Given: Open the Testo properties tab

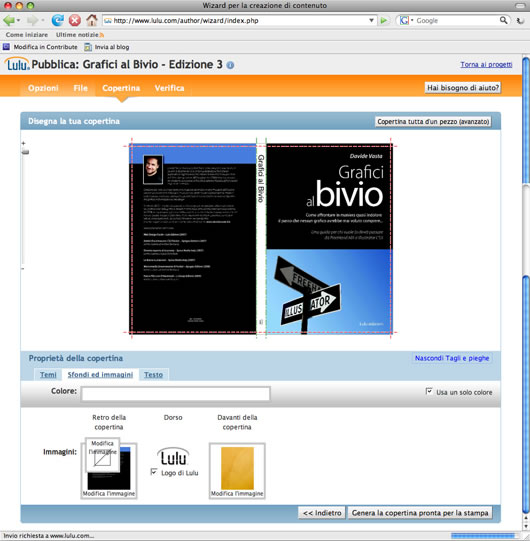Looking at the screenshot, I should click(x=153, y=374).
